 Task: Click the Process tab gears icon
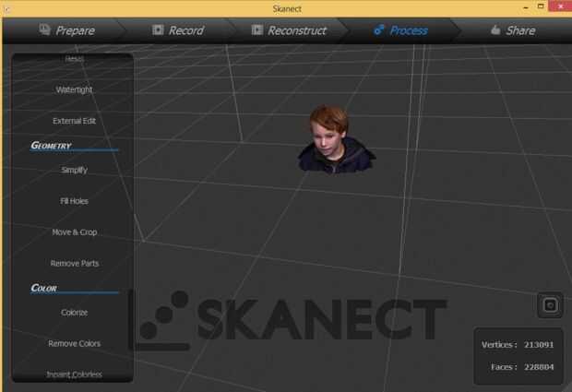coord(379,30)
